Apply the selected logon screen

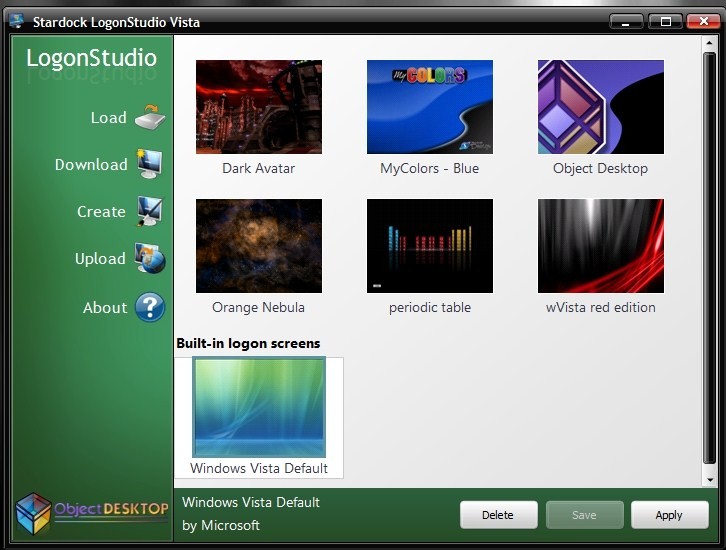[670, 515]
